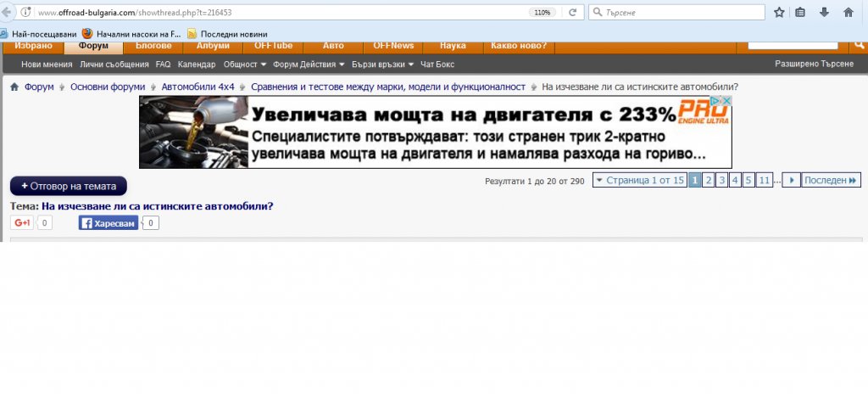
Task: Go to page 5 of the thread
Action: click(x=748, y=180)
